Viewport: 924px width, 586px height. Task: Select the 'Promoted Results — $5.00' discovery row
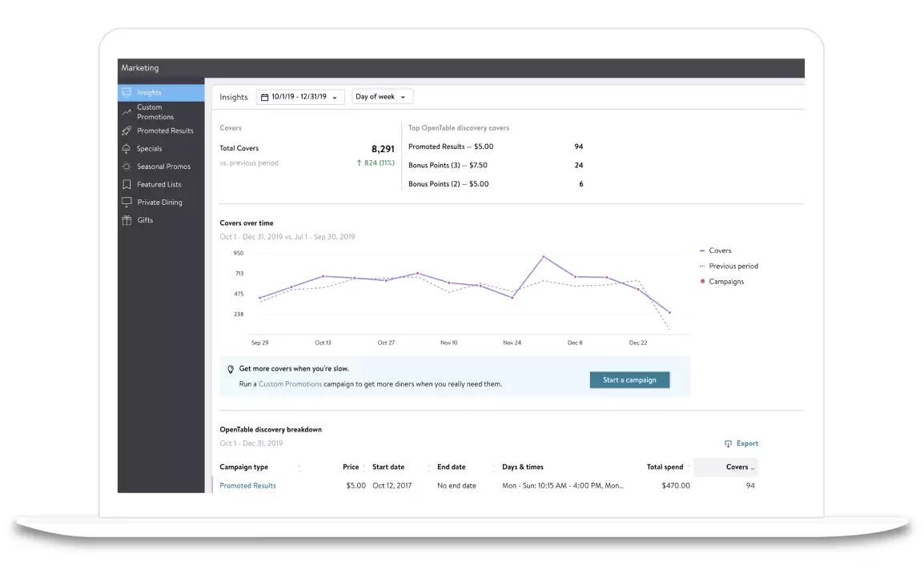point(496,146)
